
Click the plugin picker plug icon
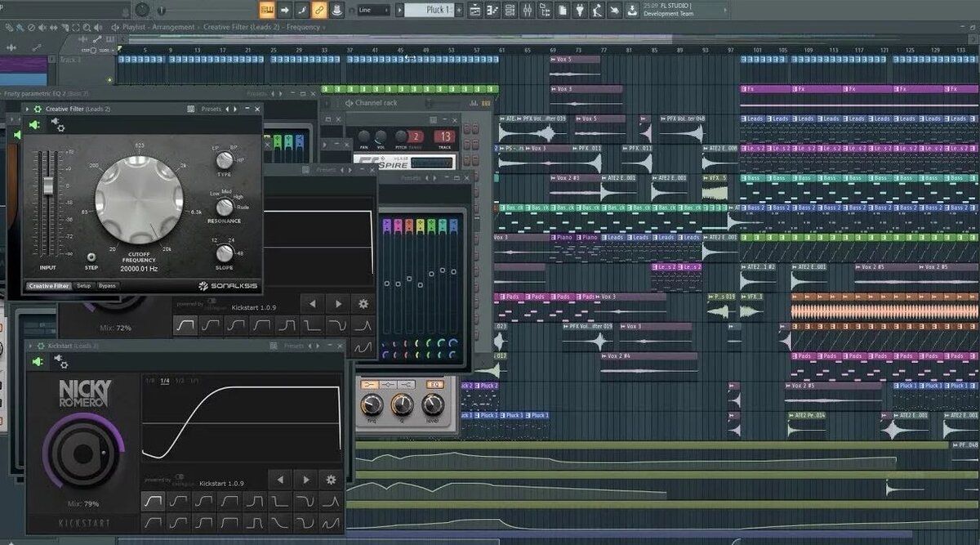[x=580, y=10]
